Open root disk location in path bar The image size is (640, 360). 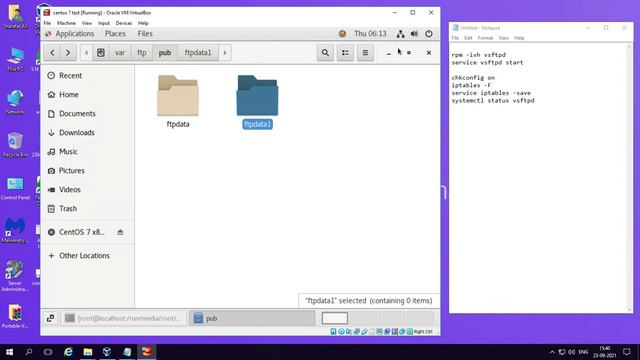101,53
